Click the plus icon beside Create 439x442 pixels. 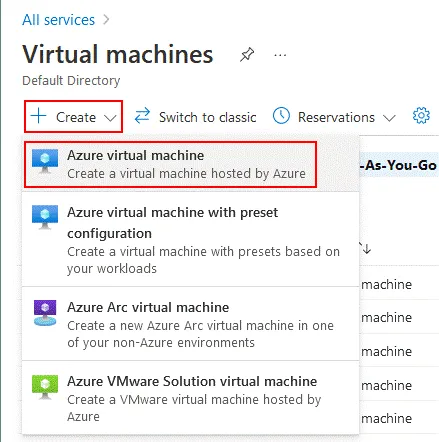tap(38, 116)
